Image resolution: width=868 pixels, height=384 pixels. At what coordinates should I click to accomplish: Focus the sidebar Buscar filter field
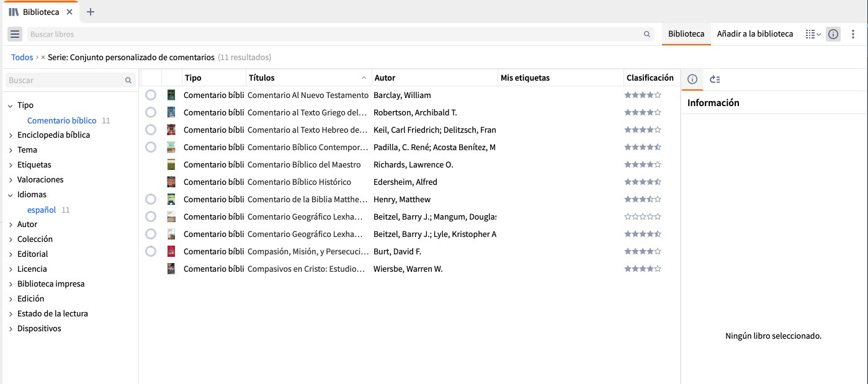click(70, 80)
